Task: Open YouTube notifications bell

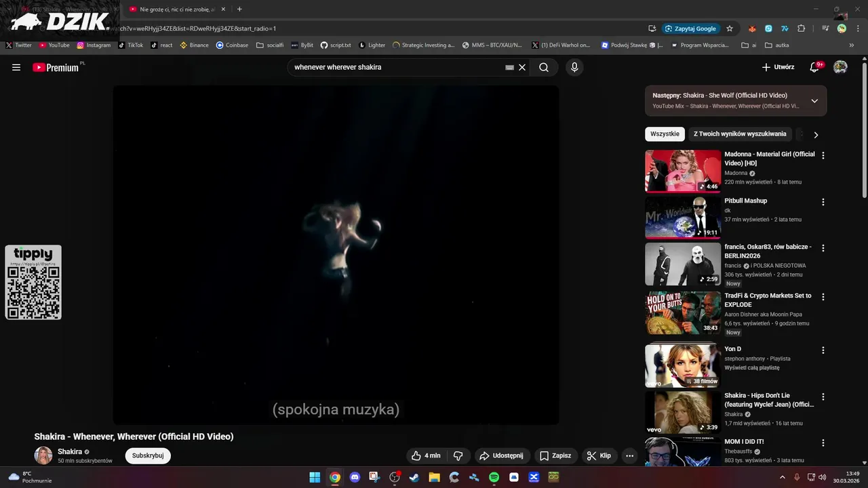Action: 815,67
